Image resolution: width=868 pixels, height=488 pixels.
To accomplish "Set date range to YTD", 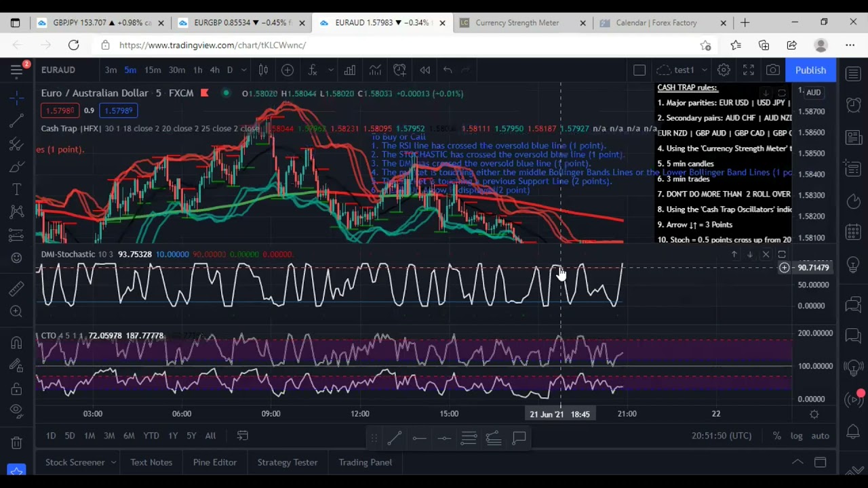I will pyautogui.click(x=151, y=436).
